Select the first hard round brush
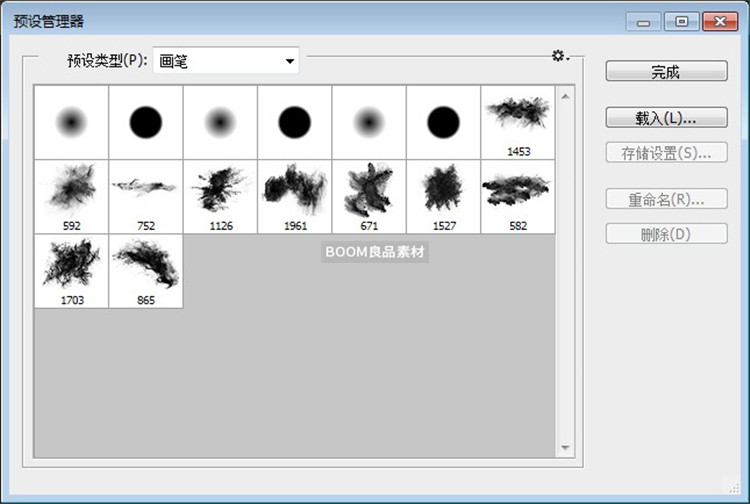Screen dimensions: 750x504 (x=146, y=122)
